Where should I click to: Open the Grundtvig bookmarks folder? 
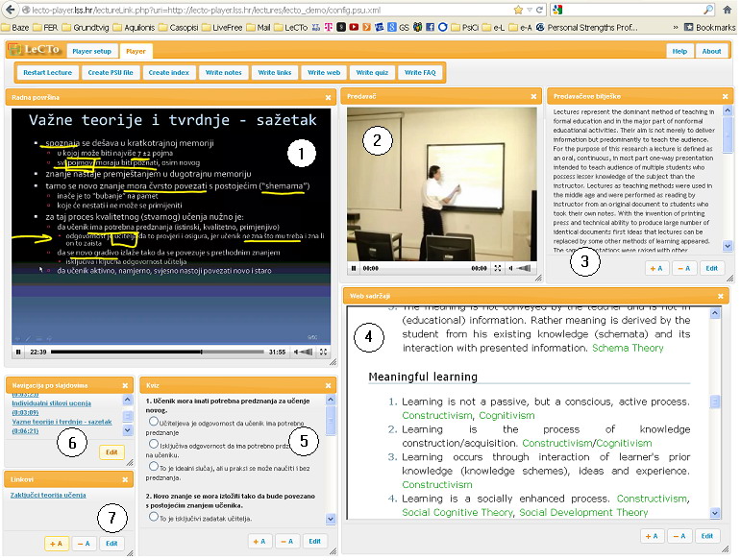point(86,28)
